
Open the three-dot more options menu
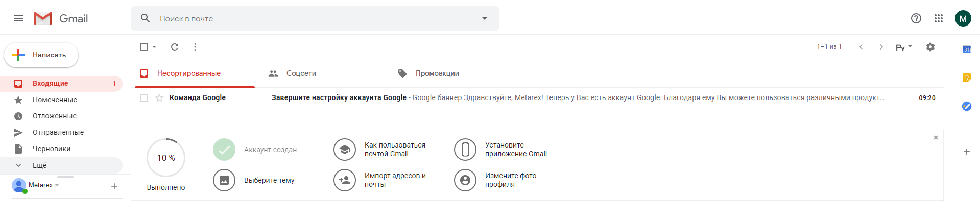coord(195,47)
